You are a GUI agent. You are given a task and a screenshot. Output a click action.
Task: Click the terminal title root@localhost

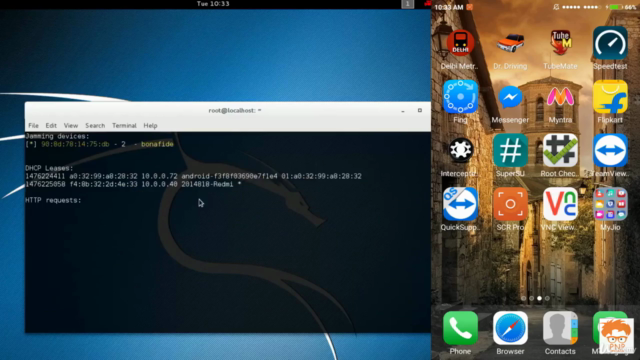coord(235,111)
